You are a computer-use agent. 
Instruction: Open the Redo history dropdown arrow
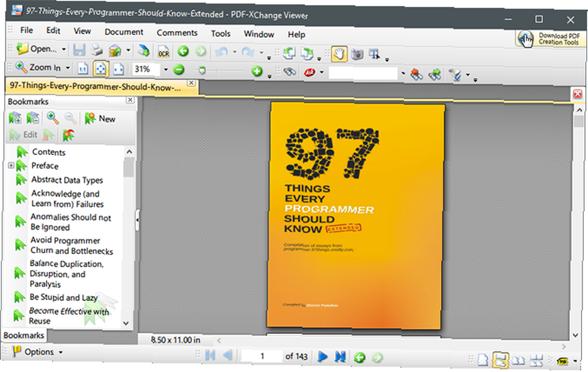pos(261,52)
